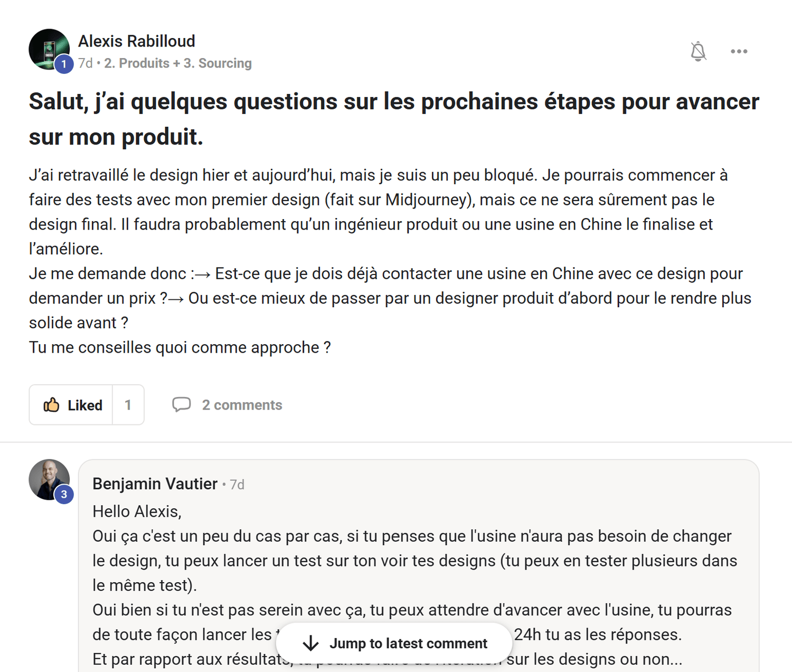Click the Jump to latest comment button
Image resolution: width=792 pixels, height=672 pixels.
point(394,643)
